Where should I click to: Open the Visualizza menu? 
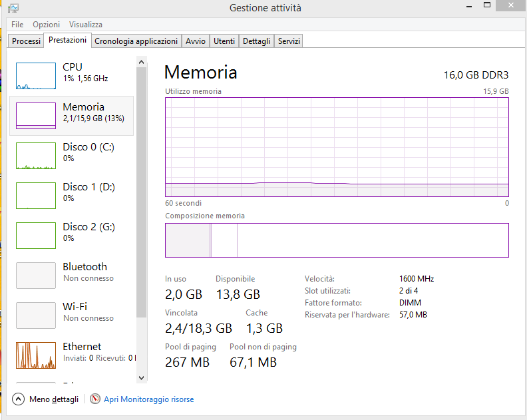[86, 25]
